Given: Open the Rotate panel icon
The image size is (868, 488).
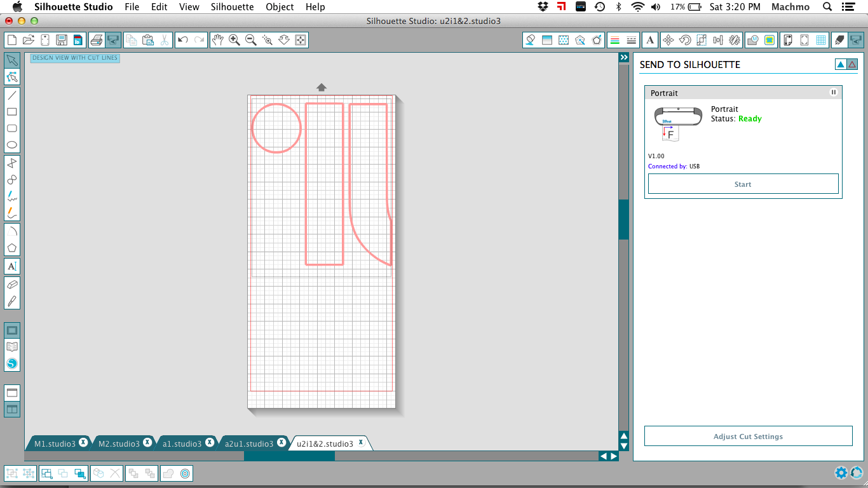Looking at the screenshot, I should (685, 40).
